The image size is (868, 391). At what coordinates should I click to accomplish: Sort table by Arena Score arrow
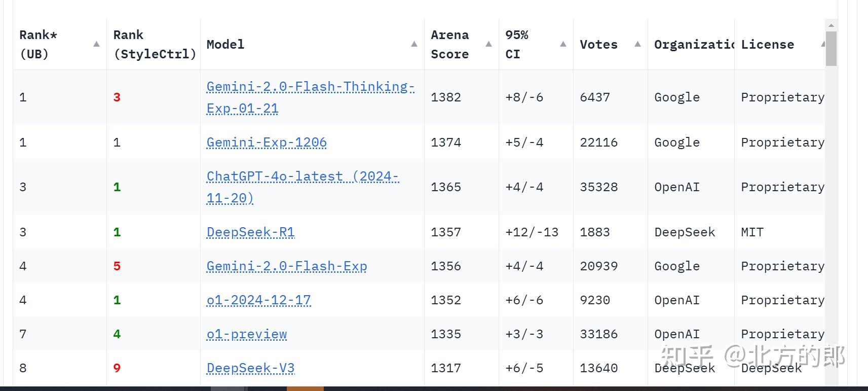click(x=488, y=44)
